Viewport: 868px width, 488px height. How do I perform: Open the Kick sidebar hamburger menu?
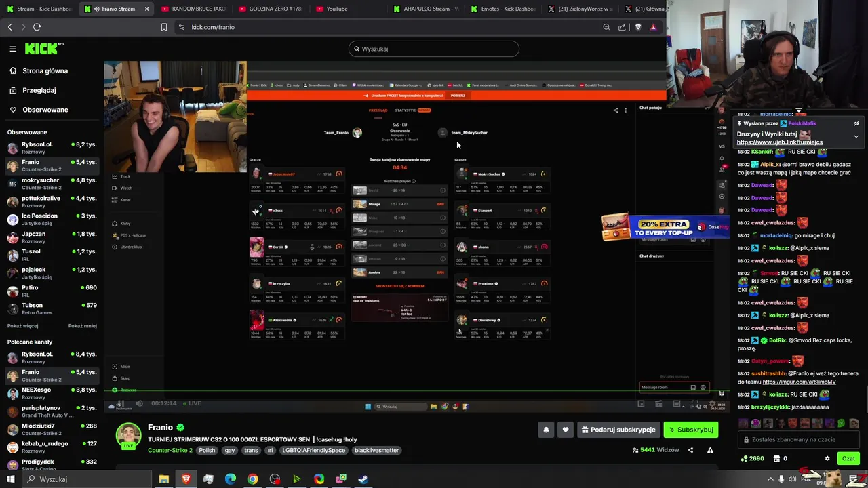(x=13, y=49)
